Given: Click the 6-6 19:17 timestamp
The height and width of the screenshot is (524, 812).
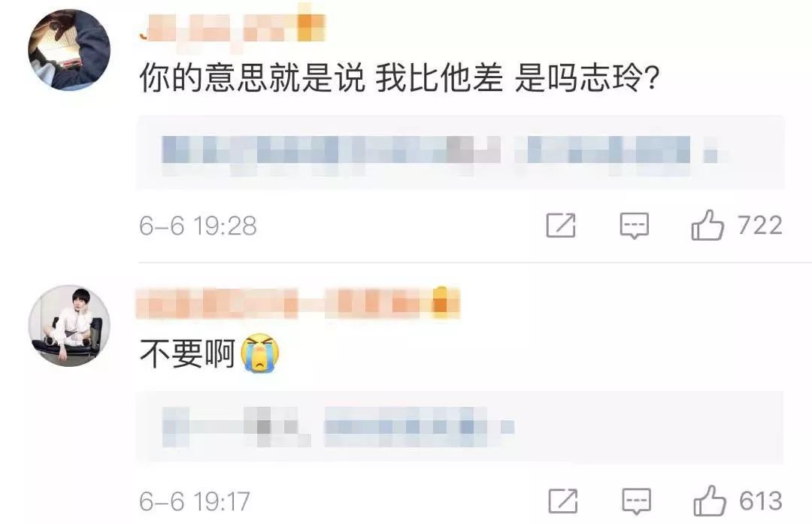Looking at the screenshot, I should [x=195, y=501].
